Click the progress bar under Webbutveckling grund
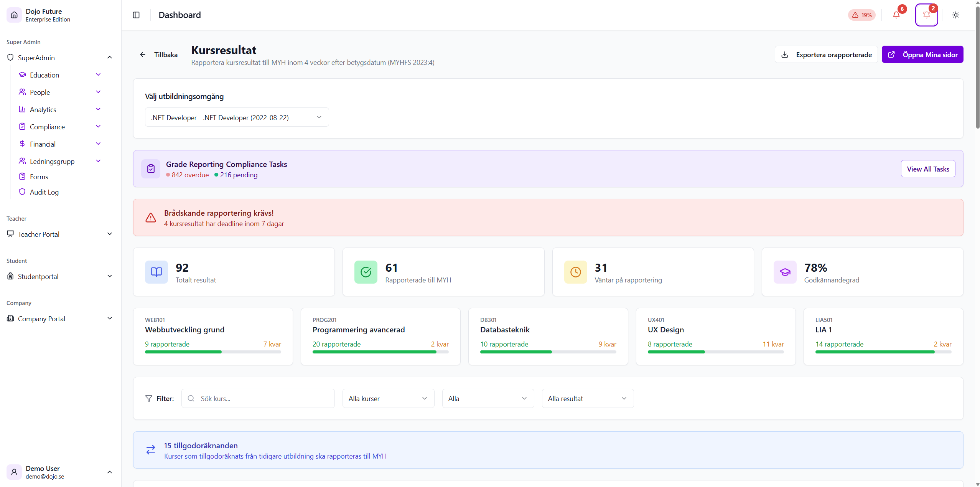980x487 pixels. click(x=213, y=352)
